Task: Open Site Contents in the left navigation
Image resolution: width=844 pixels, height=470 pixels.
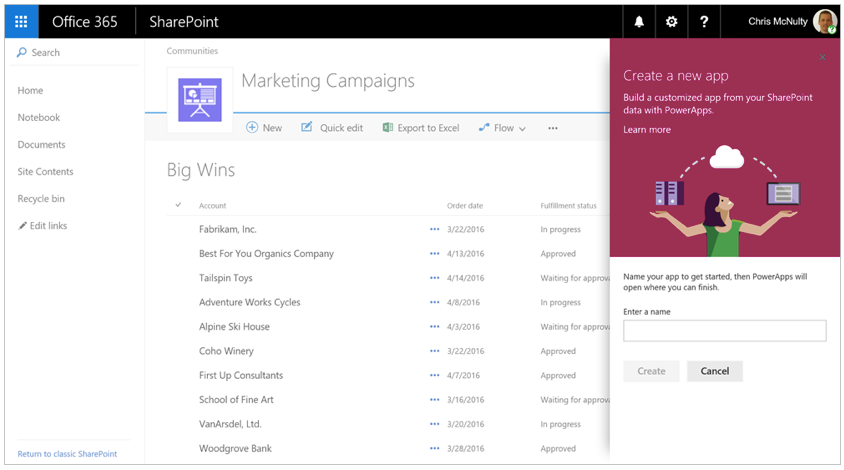Action: coord(45,171)
